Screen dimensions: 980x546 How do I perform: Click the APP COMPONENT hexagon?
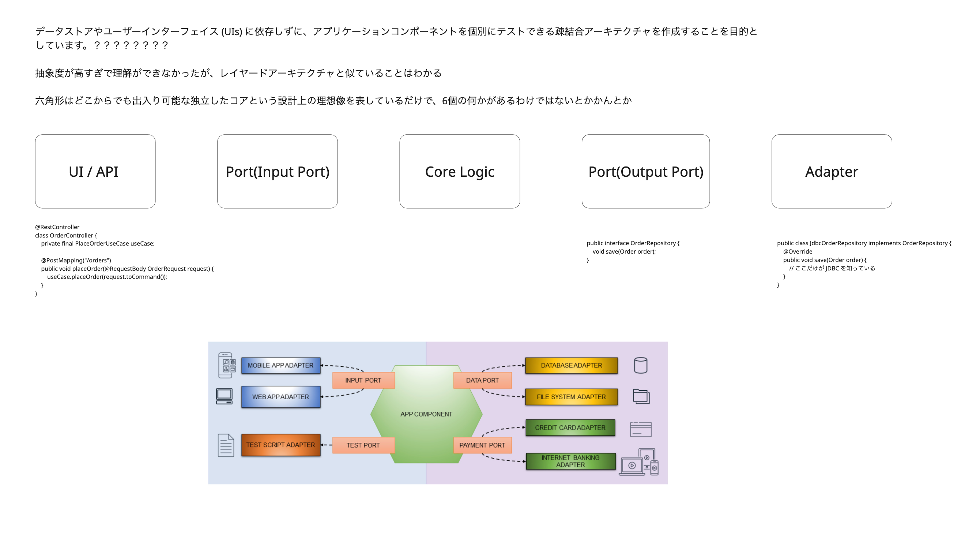pyautogui.click(x=426, y=414)
